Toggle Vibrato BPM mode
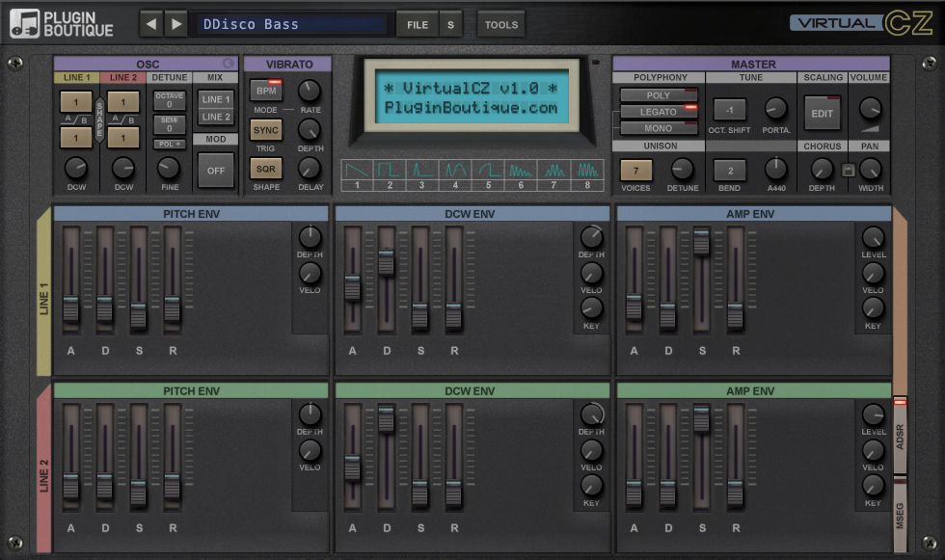The height and width of the screenshot is (560, 945). pos(266,91)
